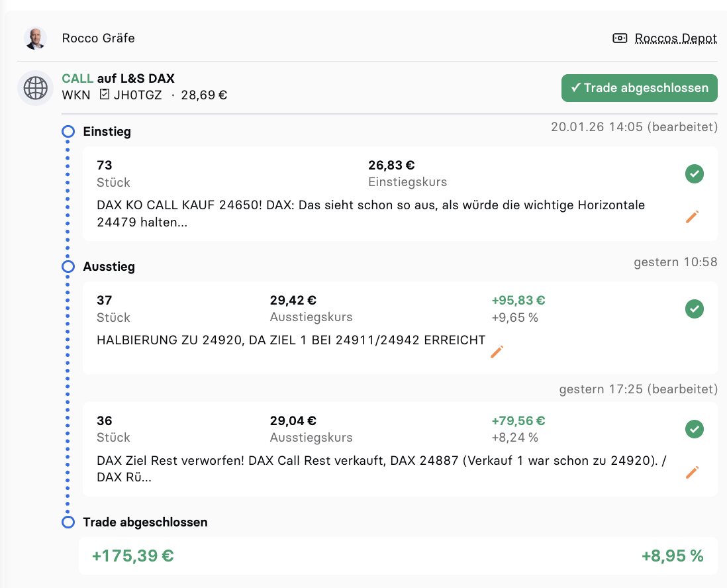Click the globe icon next to CALL auf L&S DAX
This screenshot has height=588, width=727.
[35, 88]
